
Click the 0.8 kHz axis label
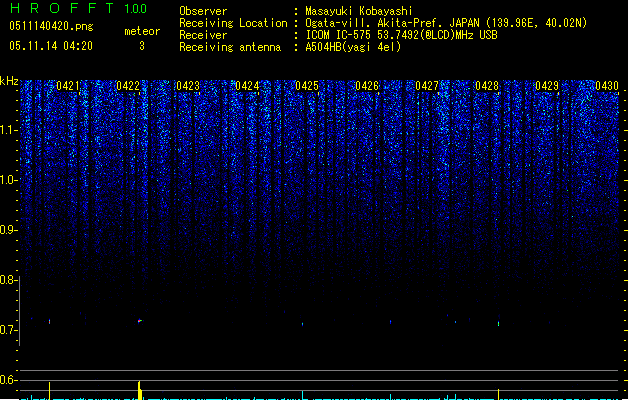pos(8,280)
